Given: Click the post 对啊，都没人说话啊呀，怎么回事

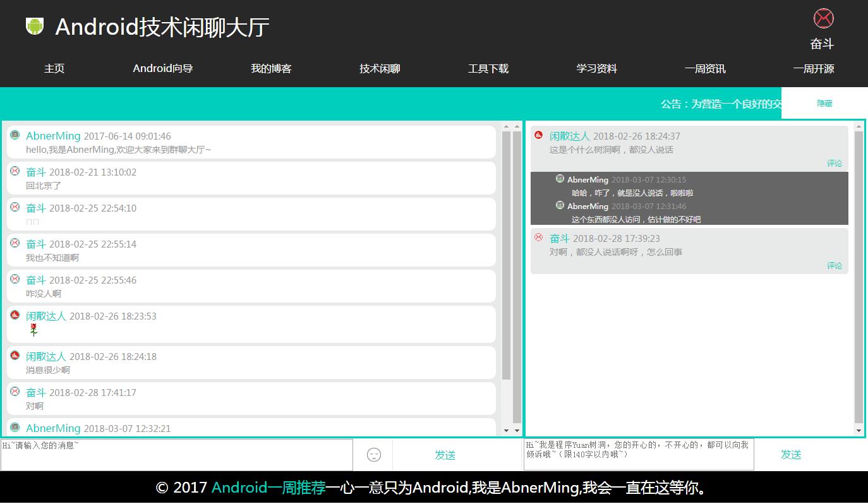Looking at the screenshot, I should coord(616,252).
